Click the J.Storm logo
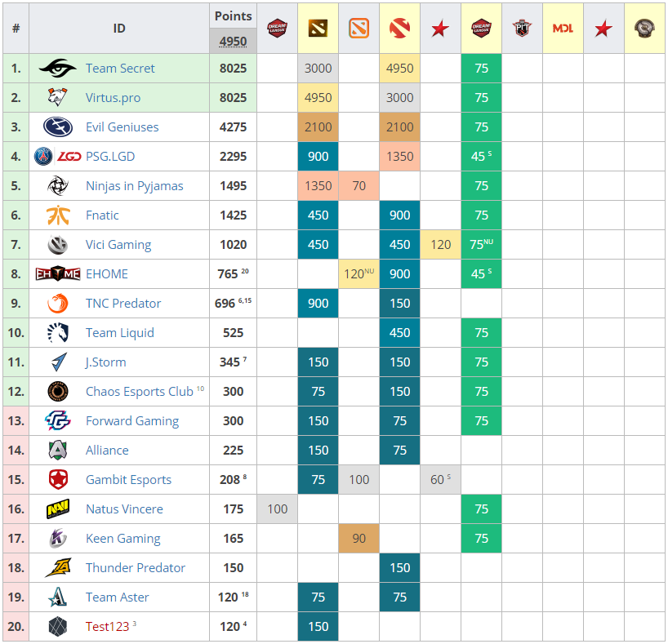This screenshot has height=644, width=668. click(x=59, y=362)
